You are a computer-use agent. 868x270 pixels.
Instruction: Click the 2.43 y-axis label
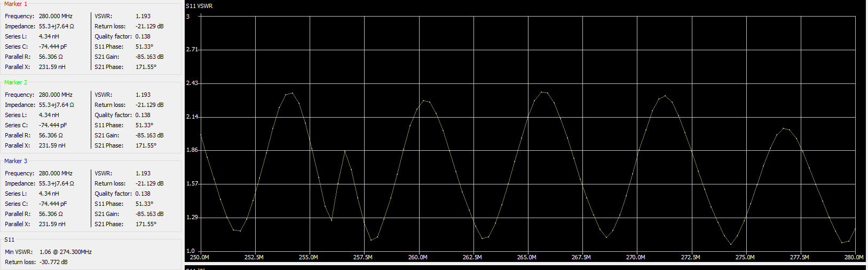192,83
